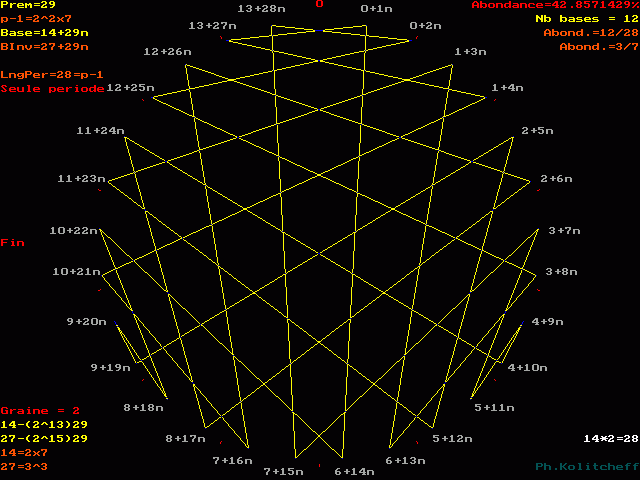Screen dimensions: 640x480
Task: Select the Seule periode text
Action: coord(52,89)
